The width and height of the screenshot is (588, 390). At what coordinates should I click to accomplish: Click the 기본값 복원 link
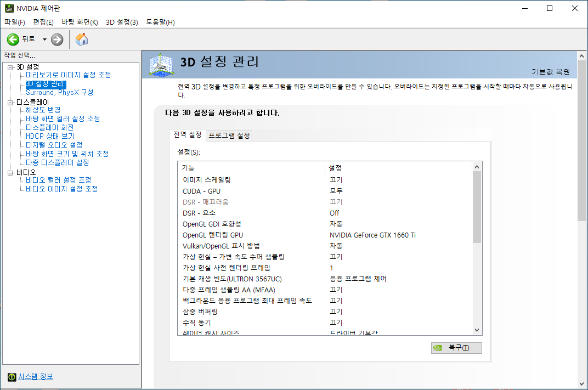(551, 72)
